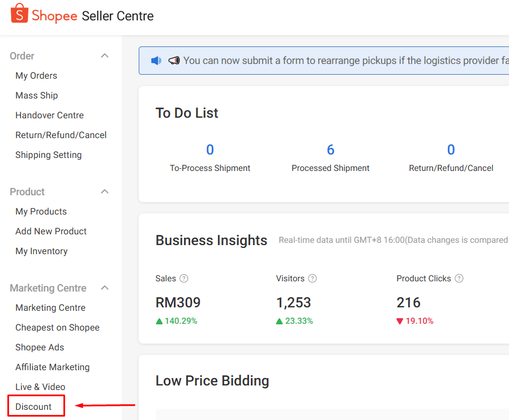This screenshot has height=420, width=509.
Task: Open My Orders from the sidebar
Action: coord(36,75)
